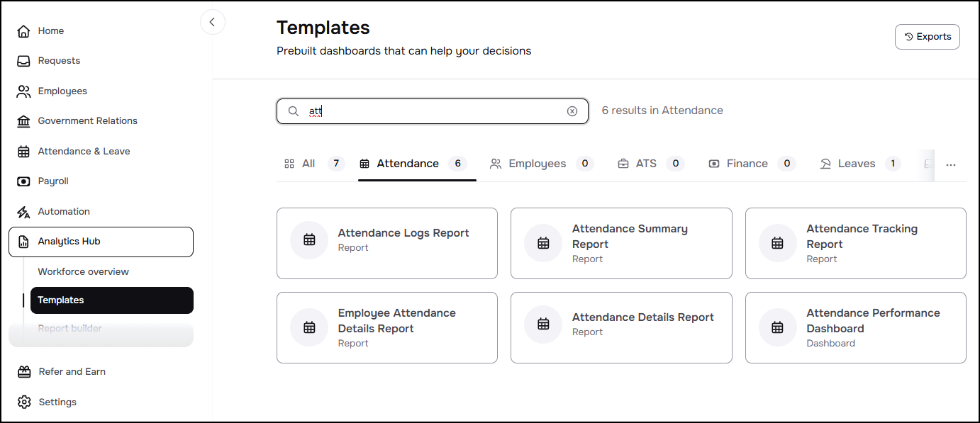
Task: Focus the template search field
Action: coord(433,111)
